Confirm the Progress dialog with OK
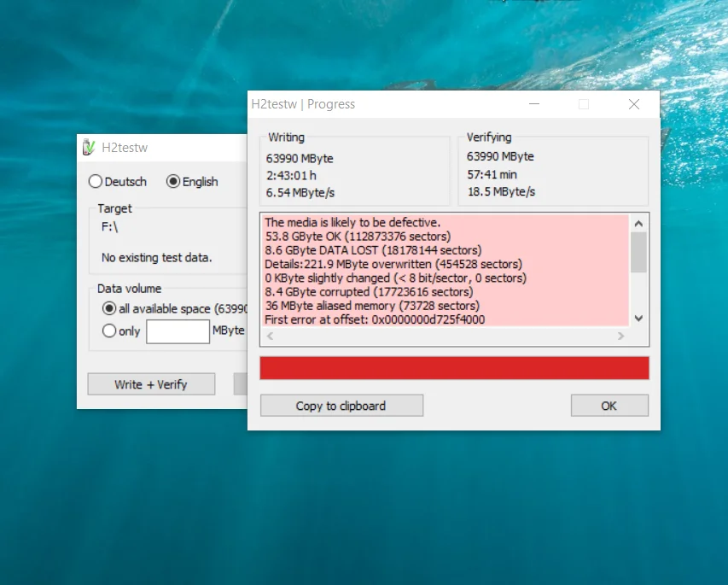 609,406
